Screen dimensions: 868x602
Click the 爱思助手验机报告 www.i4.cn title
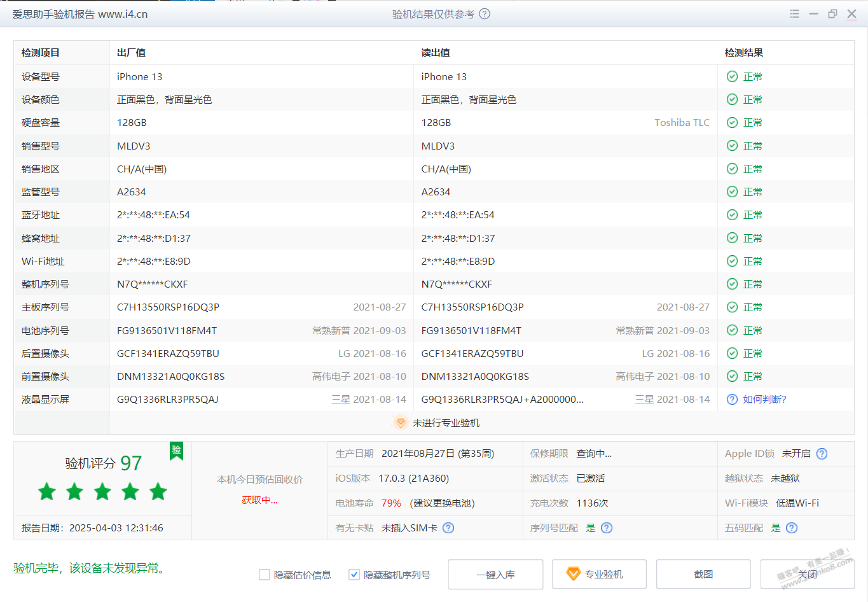[80, 14]
